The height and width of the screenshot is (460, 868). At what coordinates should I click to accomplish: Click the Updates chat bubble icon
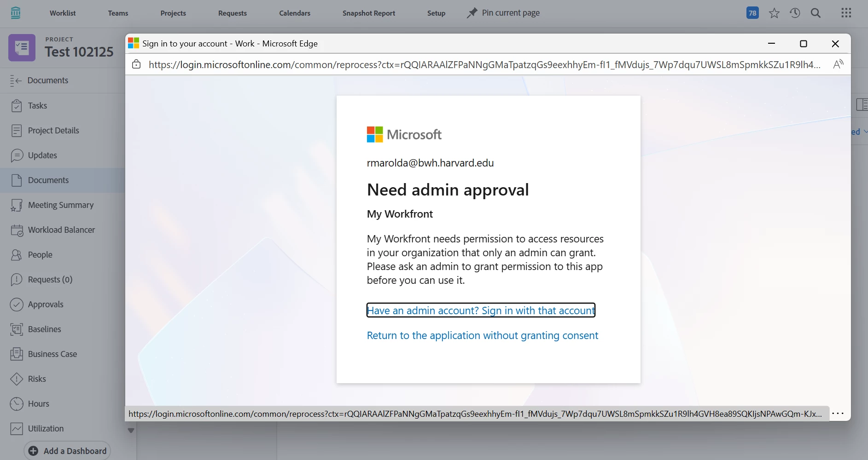pyautogui.click(x=17, y=155)
